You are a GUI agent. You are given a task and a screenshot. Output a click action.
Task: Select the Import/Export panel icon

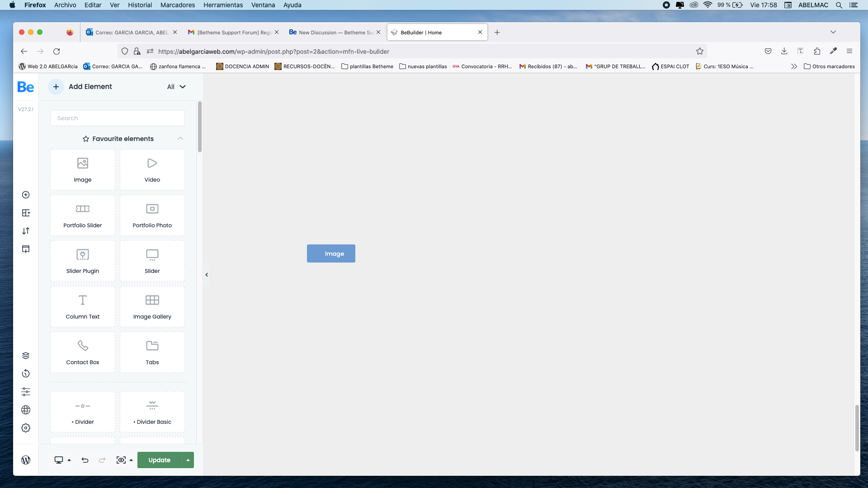pos(26,230)
